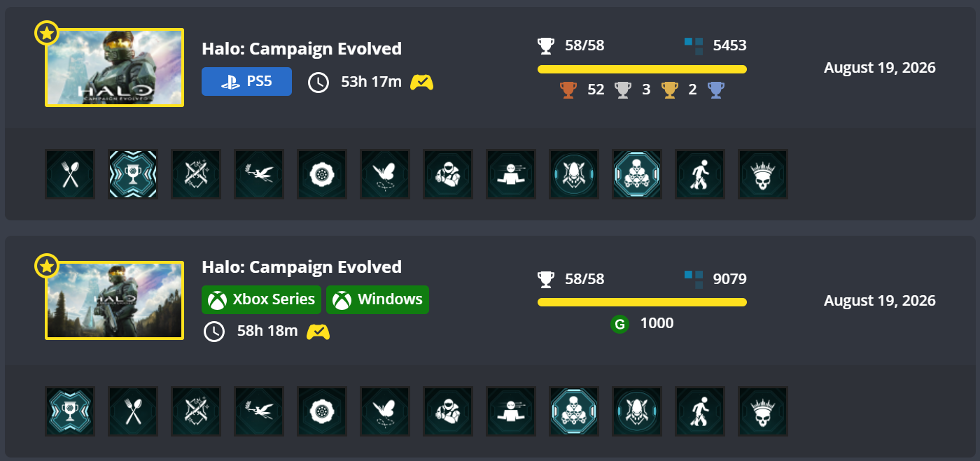Open the Halo: Campaign Evolved Xbox title link
Screen dimensions: 980x461
tap(302, 267)
